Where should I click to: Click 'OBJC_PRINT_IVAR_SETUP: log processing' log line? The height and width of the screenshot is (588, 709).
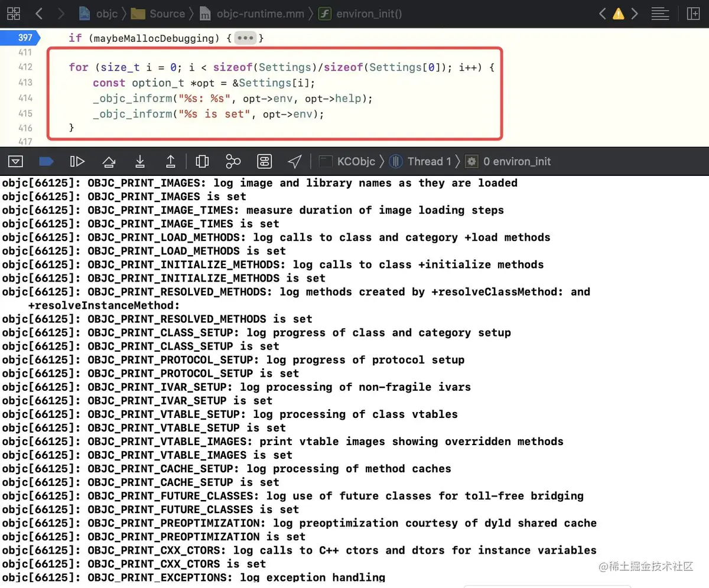[x=236, y=387]
